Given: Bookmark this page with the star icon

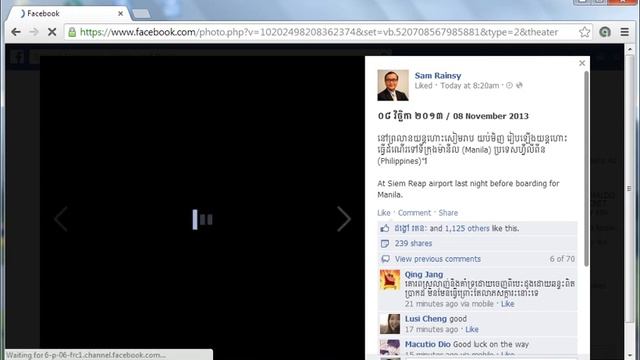Looking at the screenshot, I should pyautogui.click(x=584, y=32).
